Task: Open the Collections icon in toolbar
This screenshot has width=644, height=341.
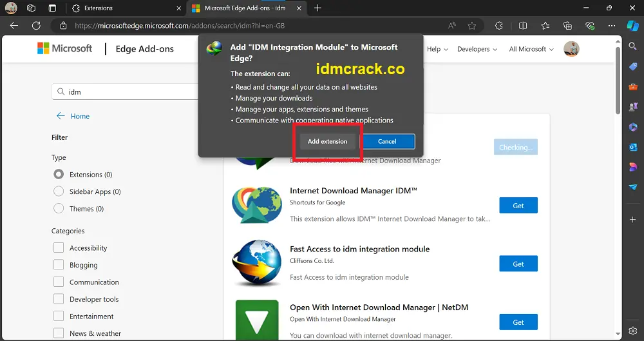Action: [567, 26]
